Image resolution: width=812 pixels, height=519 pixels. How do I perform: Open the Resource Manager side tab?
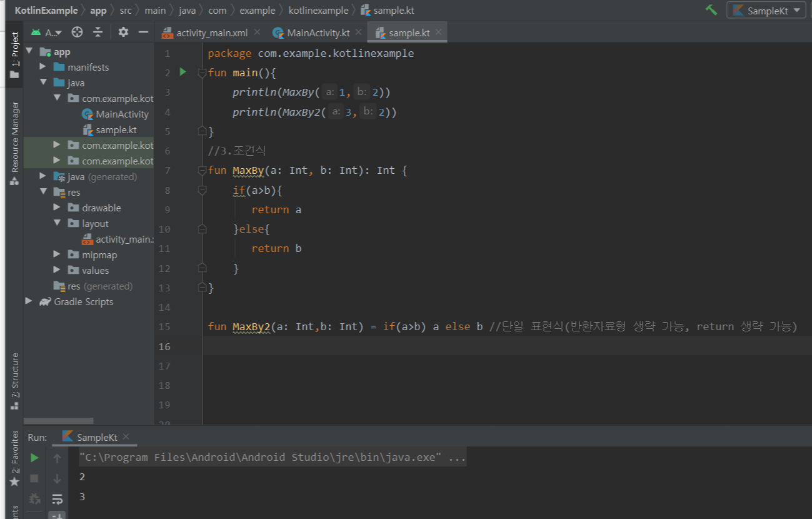pyautogui.click(x=14, y=143)
